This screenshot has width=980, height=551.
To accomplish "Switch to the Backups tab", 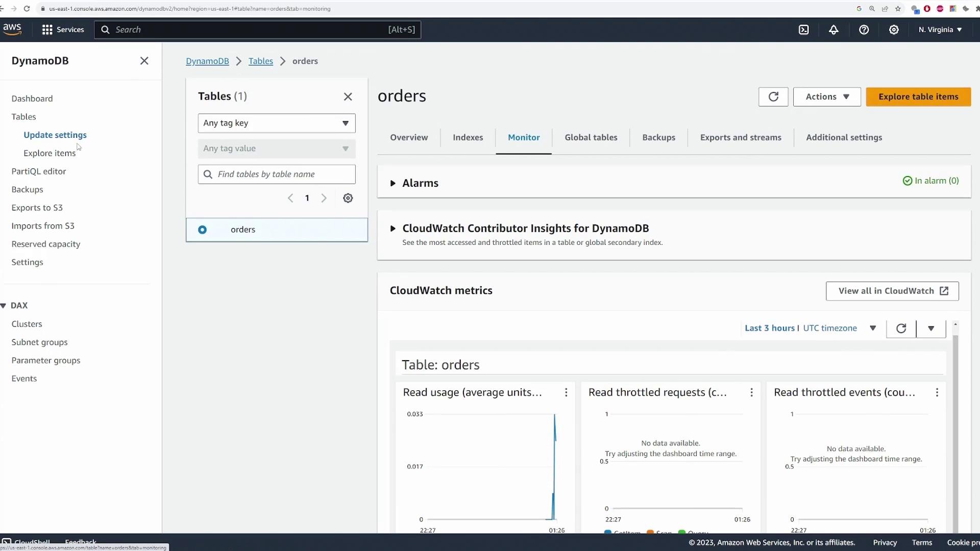I will tap(658, 138).
